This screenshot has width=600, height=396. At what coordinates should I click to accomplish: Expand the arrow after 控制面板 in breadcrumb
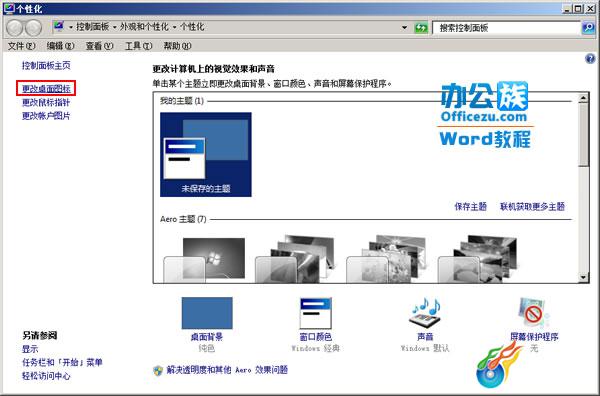(x=114, y=27)
